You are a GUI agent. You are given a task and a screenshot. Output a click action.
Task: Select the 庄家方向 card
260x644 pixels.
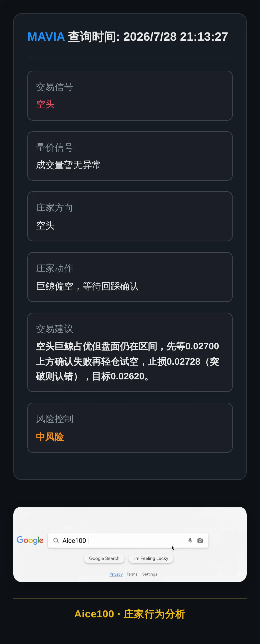tap(130, 216)
